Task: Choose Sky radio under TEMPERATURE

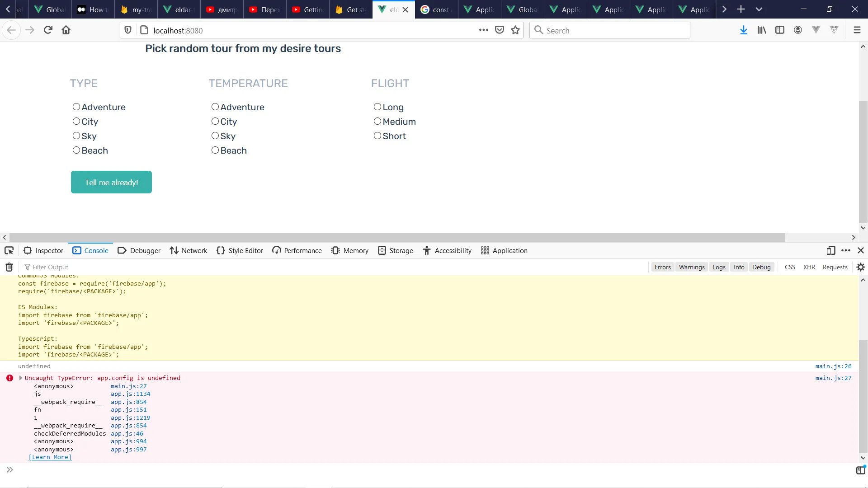Action: pyautogui.click(x=215, y=136)
